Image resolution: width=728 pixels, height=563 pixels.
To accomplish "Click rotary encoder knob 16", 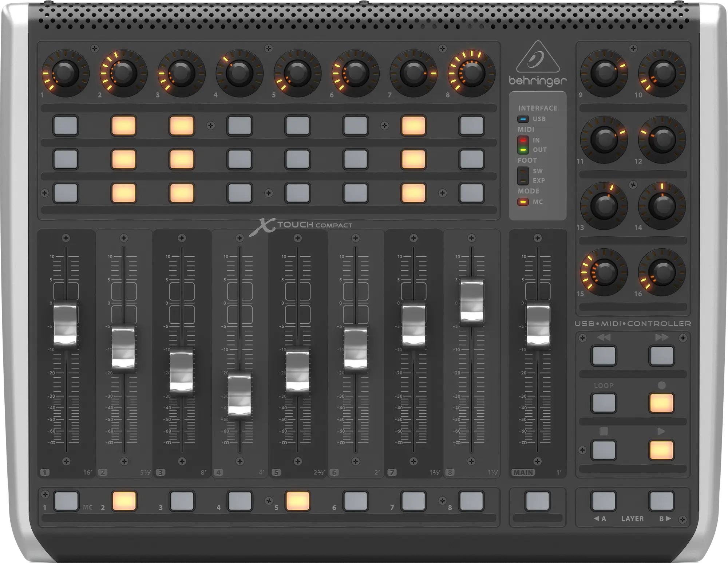I will click(662, 272).
